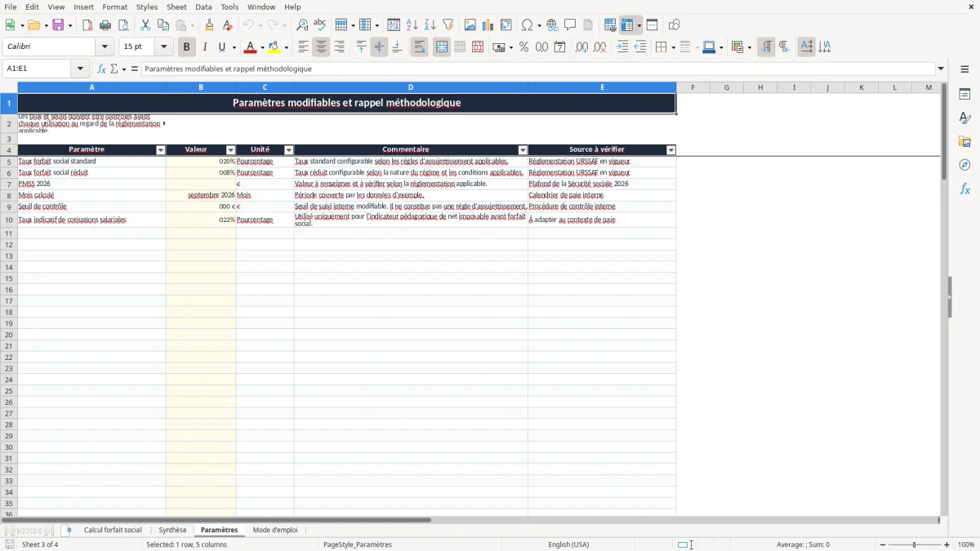Run the spelling check

click(x=320, y=25)
